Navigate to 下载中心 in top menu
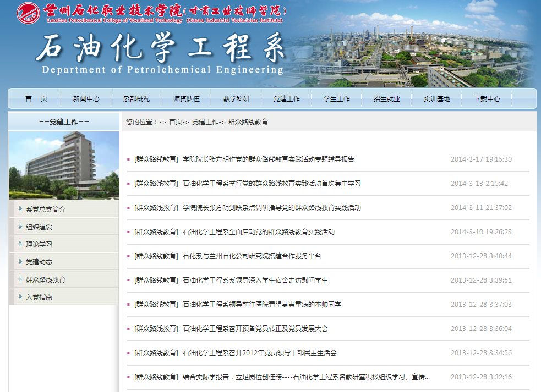 point(487,99)
